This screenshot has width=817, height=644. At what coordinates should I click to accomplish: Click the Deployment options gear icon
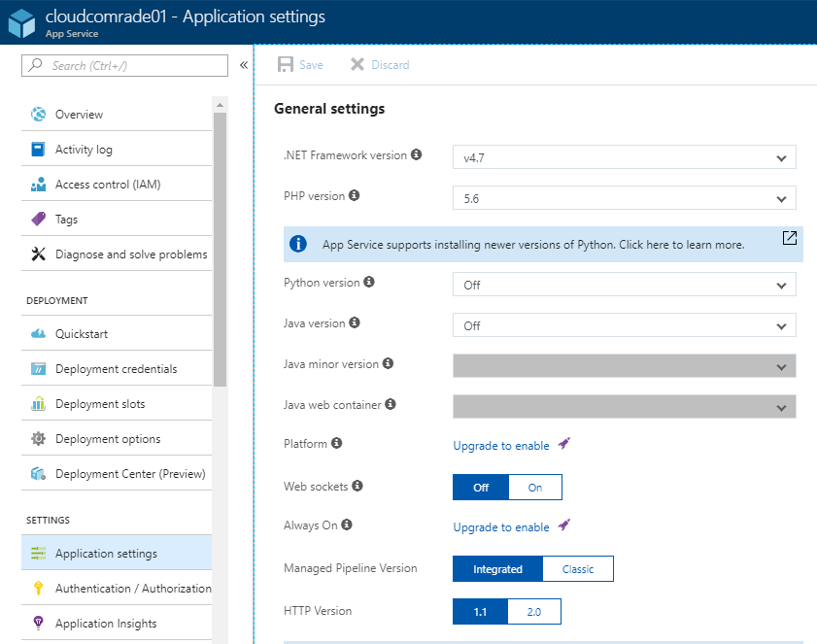(38, 439)
